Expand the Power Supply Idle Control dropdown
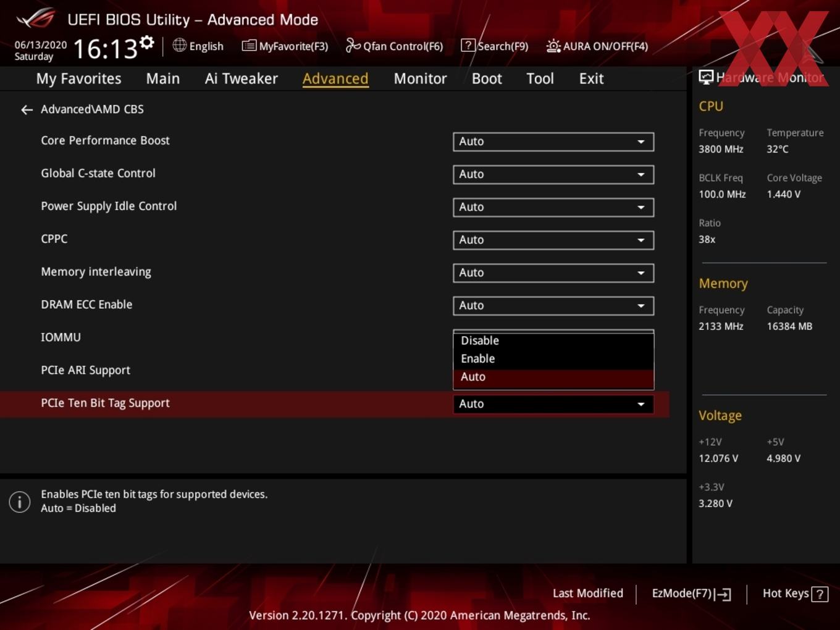 553,207
